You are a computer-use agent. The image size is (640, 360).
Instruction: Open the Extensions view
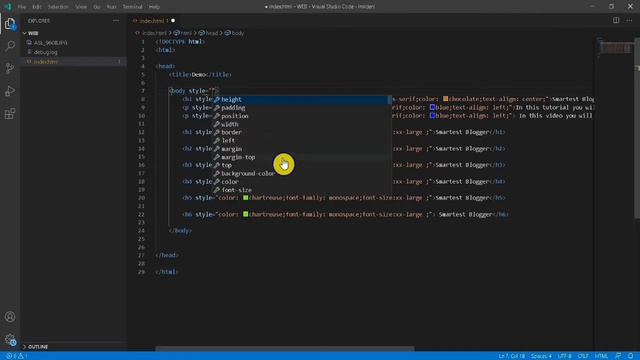[10, 113]
